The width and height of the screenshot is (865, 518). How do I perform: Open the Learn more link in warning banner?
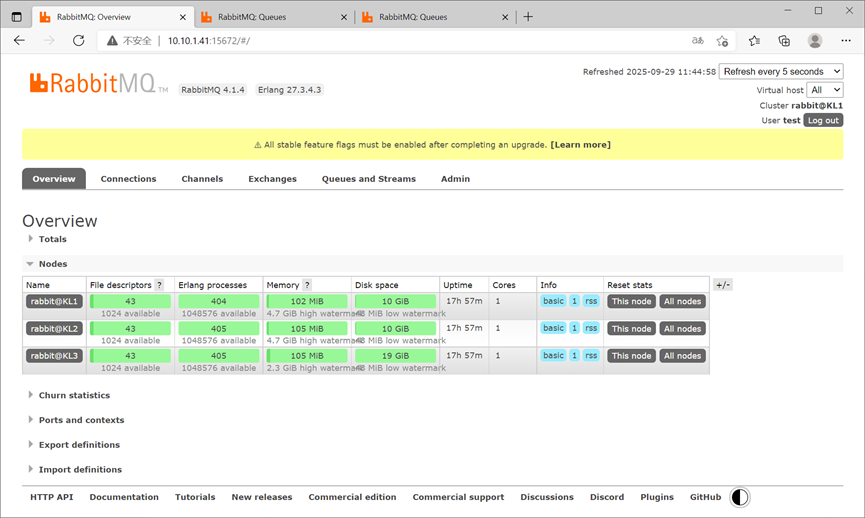(580, 145)
